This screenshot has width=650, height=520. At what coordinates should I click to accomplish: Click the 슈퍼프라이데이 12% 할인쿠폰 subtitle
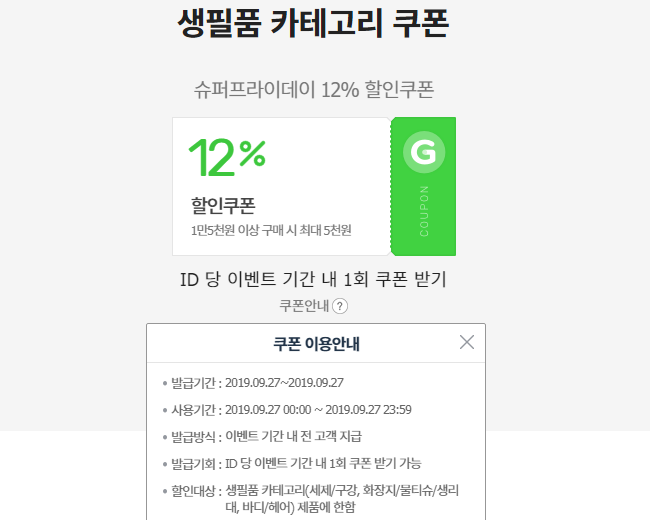click(314, 89)
